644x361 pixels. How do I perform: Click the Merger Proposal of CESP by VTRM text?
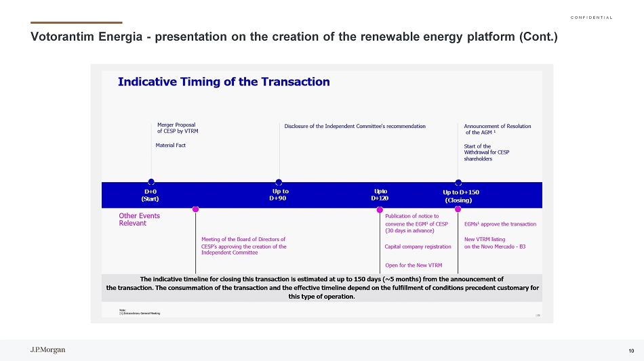177,129
